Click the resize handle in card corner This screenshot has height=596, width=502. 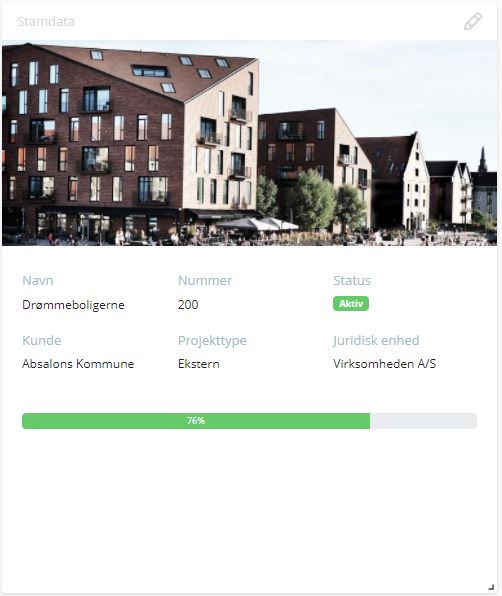click(x=491, y=587)
